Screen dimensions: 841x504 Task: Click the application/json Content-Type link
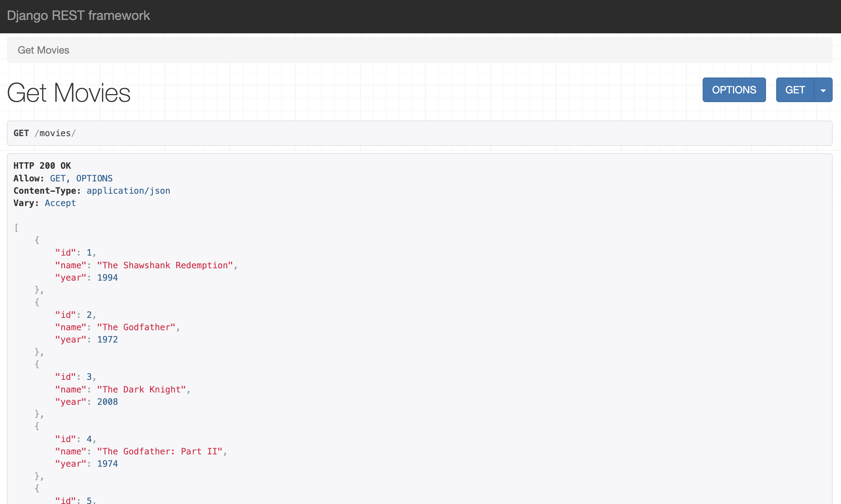tap(128, 190)
